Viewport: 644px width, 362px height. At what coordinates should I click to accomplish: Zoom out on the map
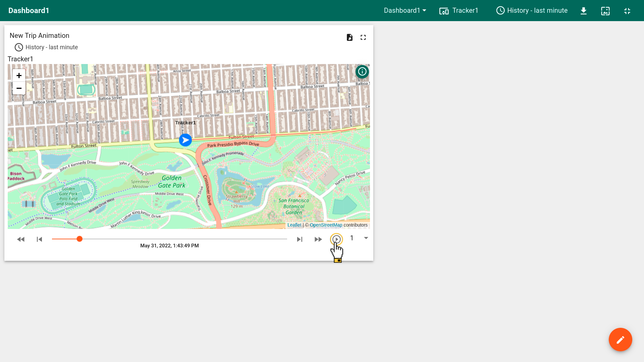19,88
